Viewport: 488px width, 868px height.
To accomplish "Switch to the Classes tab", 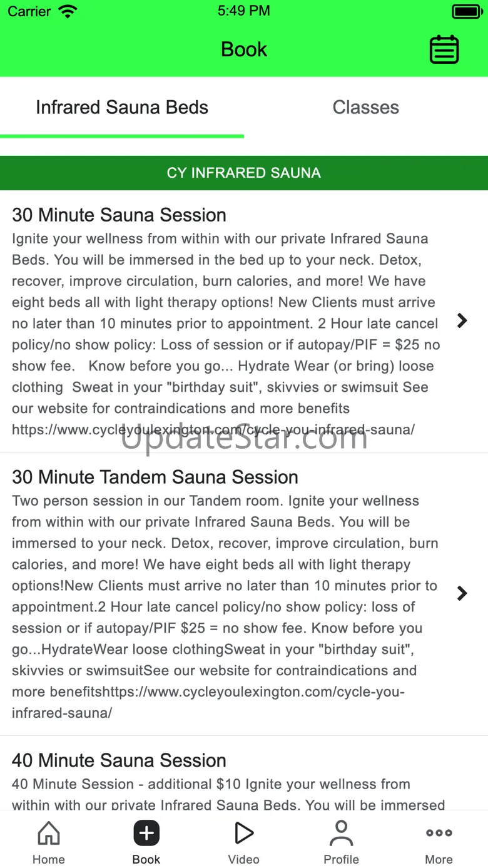I will pyautogui.click(x=366, y=107).
